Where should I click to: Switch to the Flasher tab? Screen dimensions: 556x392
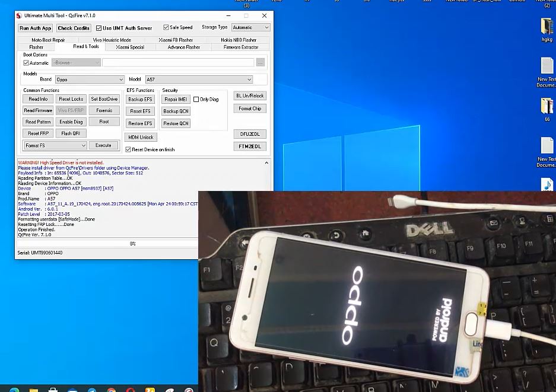pyautogui.click(x=36, y=47)
